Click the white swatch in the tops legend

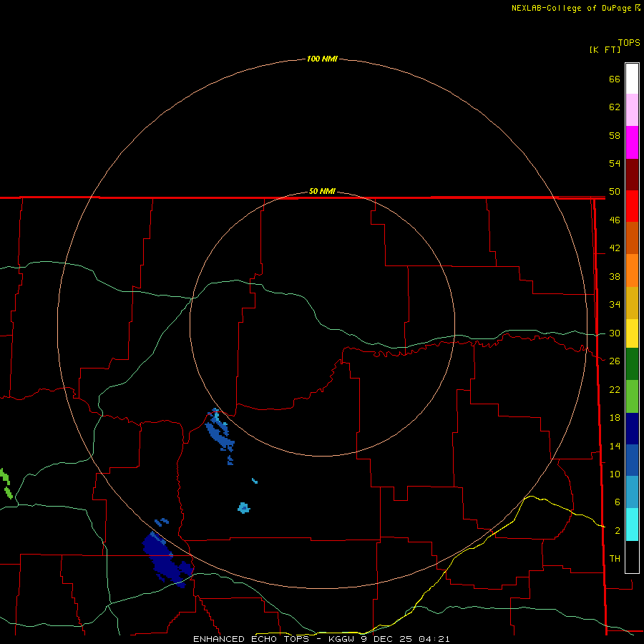tap(632, 79)
